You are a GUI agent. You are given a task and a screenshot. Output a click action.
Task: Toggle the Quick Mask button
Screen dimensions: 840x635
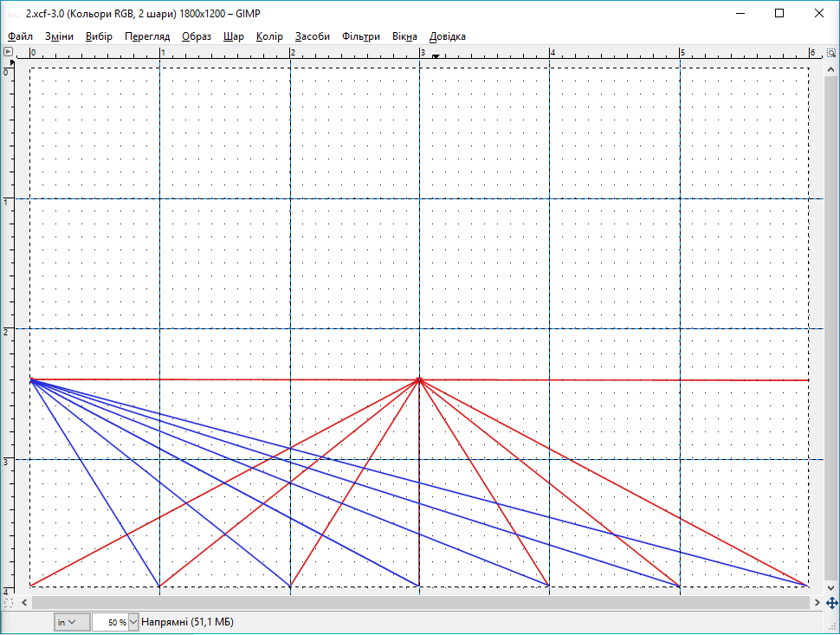(x=8, y=603)
